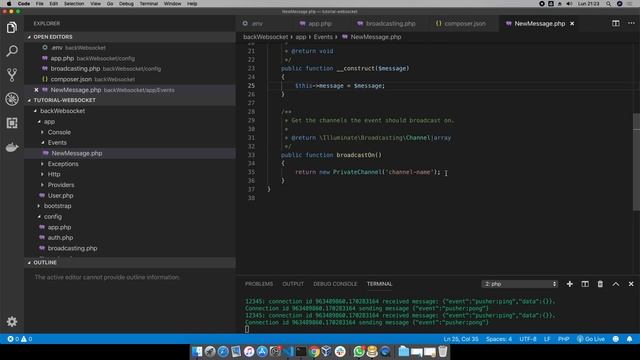Click Ln 25, Col 35 go-to-line indicator
The image size is (640, 360).
[461, 339]
